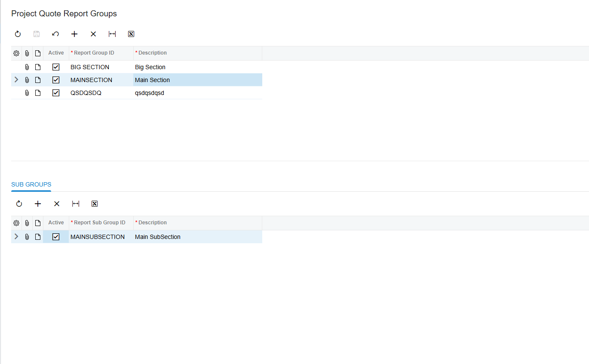Sort by Report Sub Group ID header

coord(101,223)
